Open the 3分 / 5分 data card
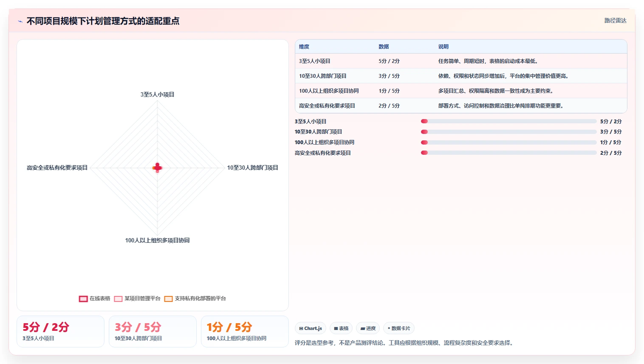Screen dimensions: 644x364 [x=153, y=331]
